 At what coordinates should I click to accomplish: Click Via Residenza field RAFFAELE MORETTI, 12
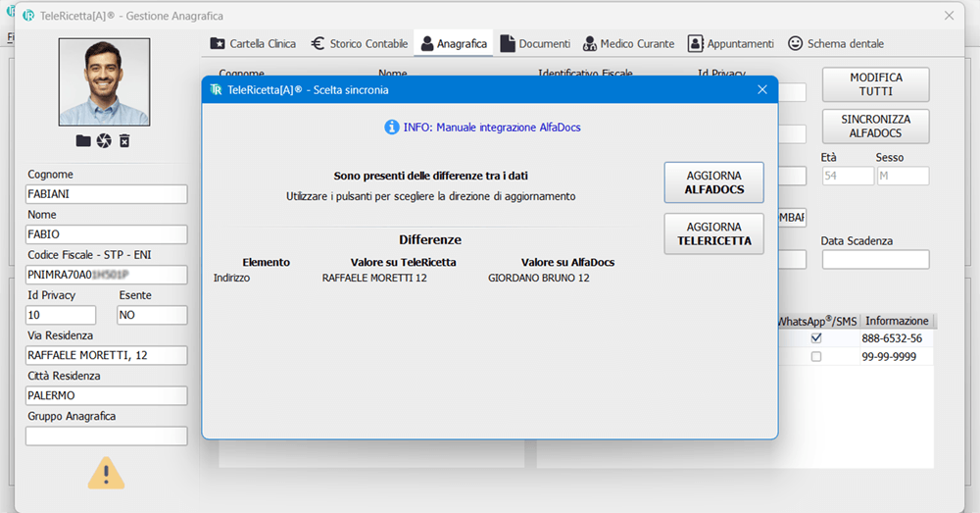106,355
